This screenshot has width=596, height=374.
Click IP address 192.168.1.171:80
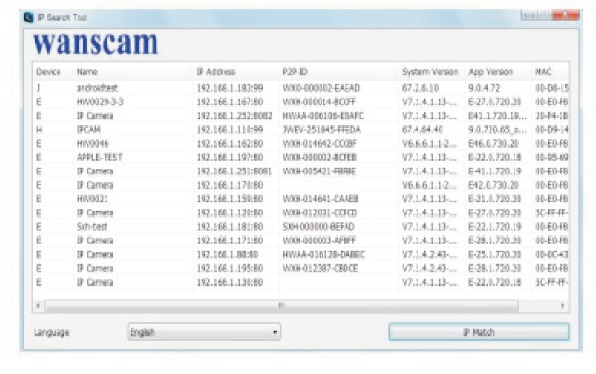230,241
